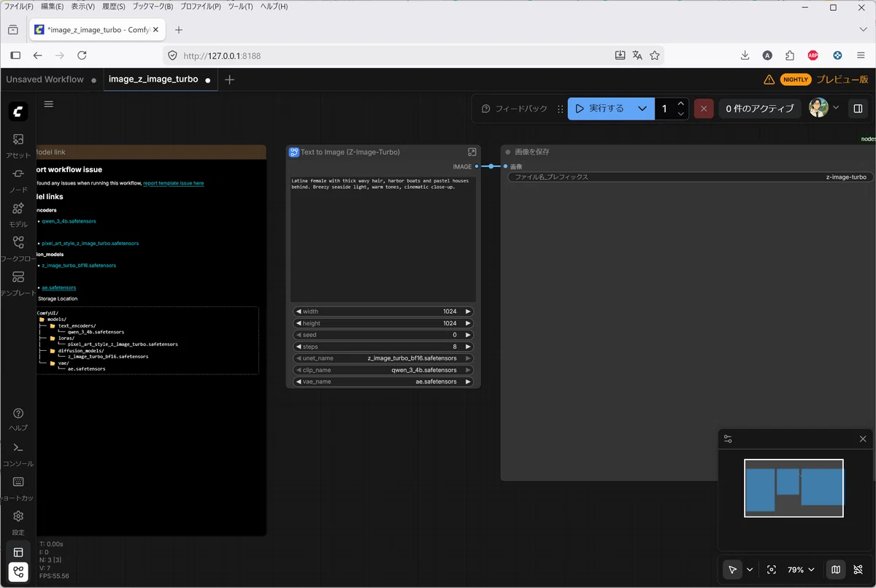
Task: Open the 編集(E) menu
Action: click(53, 7)
